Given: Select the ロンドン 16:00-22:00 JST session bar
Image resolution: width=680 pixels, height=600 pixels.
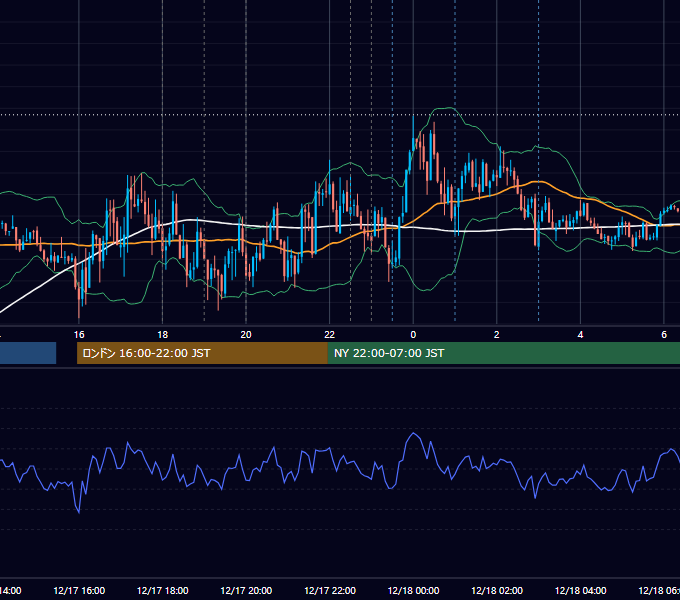Looking at the screenshot, I should (202, 353).
